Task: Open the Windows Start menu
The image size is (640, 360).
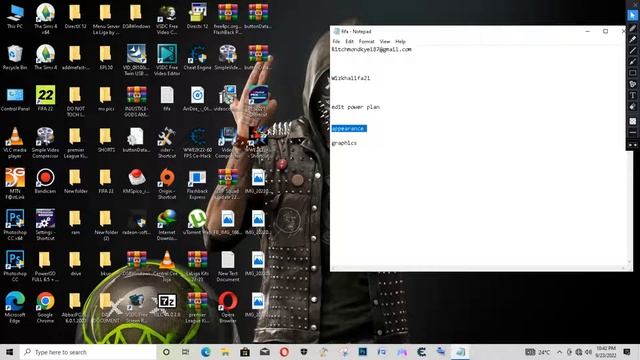Action: [9, 352]
